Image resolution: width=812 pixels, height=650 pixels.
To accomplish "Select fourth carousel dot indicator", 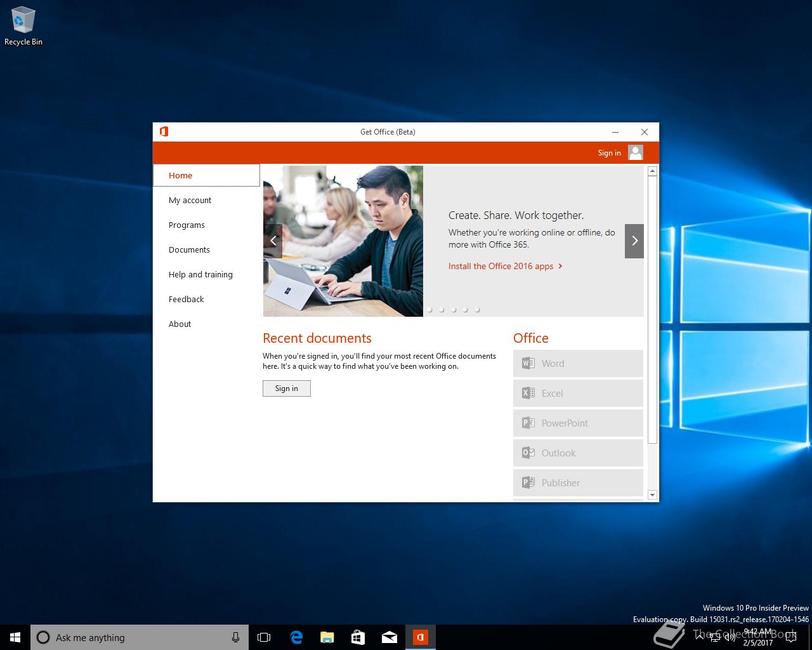I will coord(465,310).
